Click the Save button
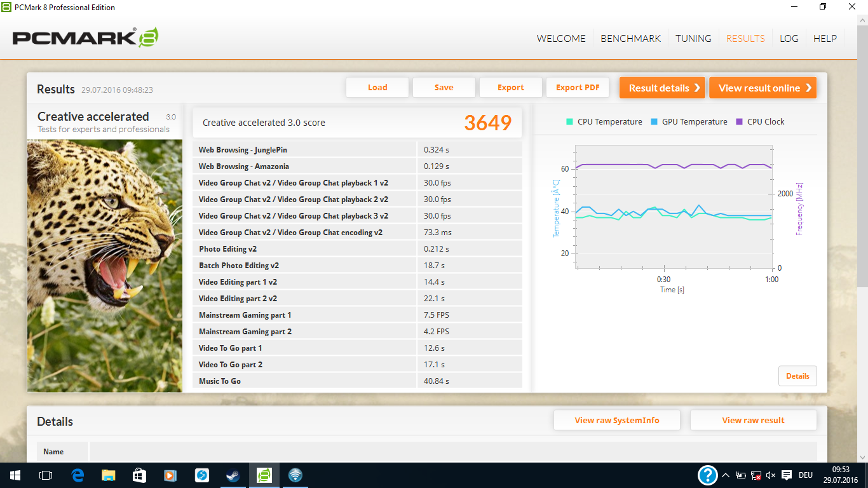Viewport: 868px width, 488px height. point(444,88)
